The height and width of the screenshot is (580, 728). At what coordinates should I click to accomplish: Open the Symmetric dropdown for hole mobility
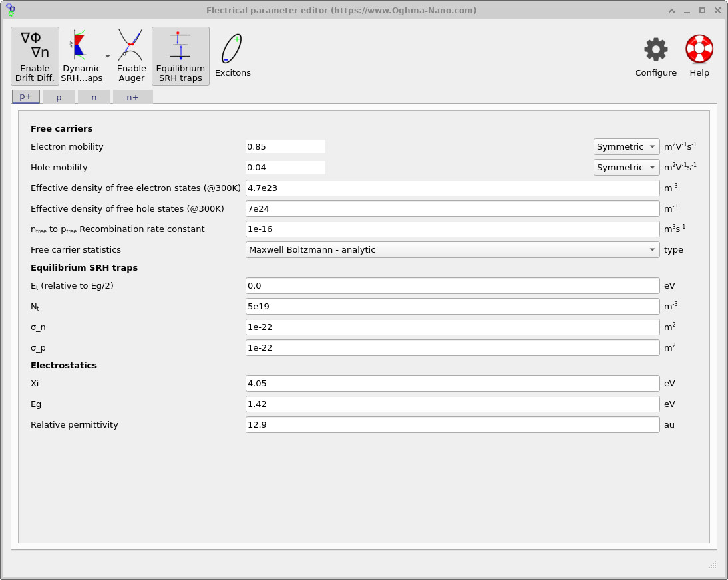click(x=626, y=167)
